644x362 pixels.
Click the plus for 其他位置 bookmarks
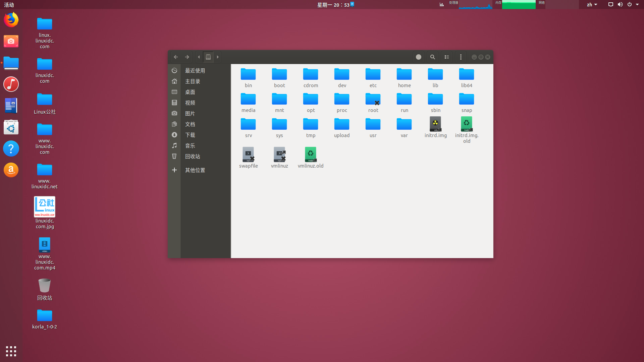tap(174, 170)
